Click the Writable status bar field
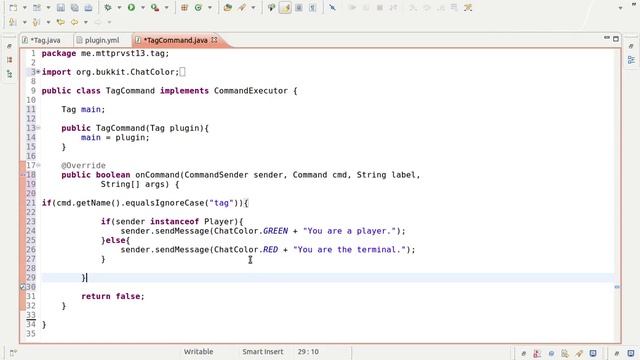Viewport: 640px width, 360px height. (198, 351)
